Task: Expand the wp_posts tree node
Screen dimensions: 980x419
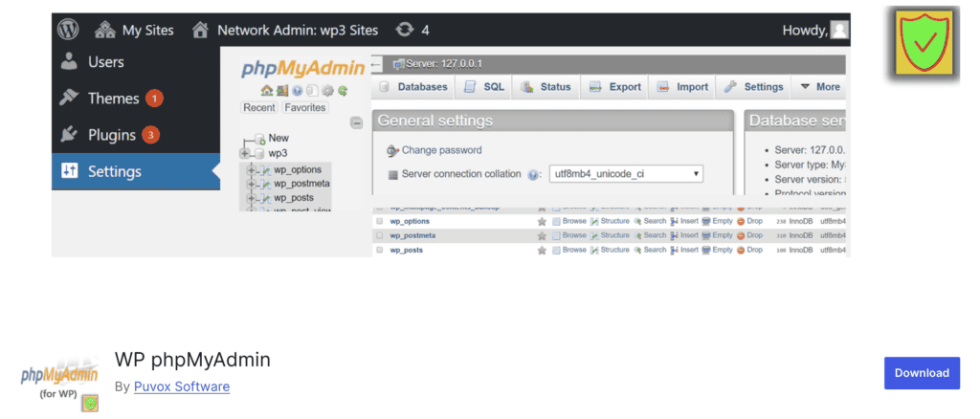Action: click(252, 199)
